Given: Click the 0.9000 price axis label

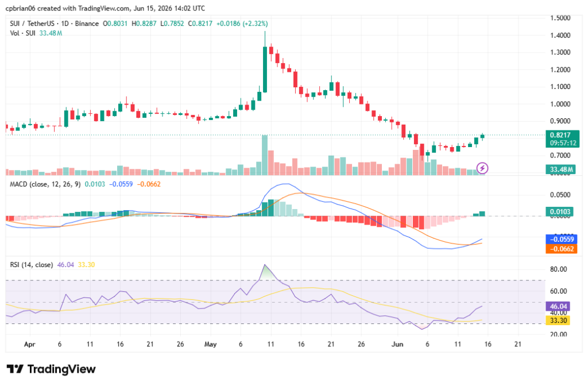Looking at the screenshot, I should [560, 121].
